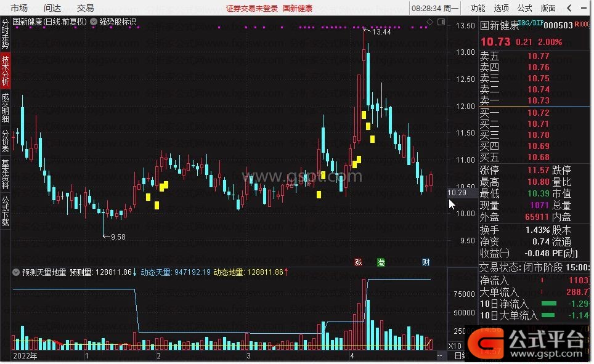
Task: Open the 选项 menu
Action: point(501,8)
